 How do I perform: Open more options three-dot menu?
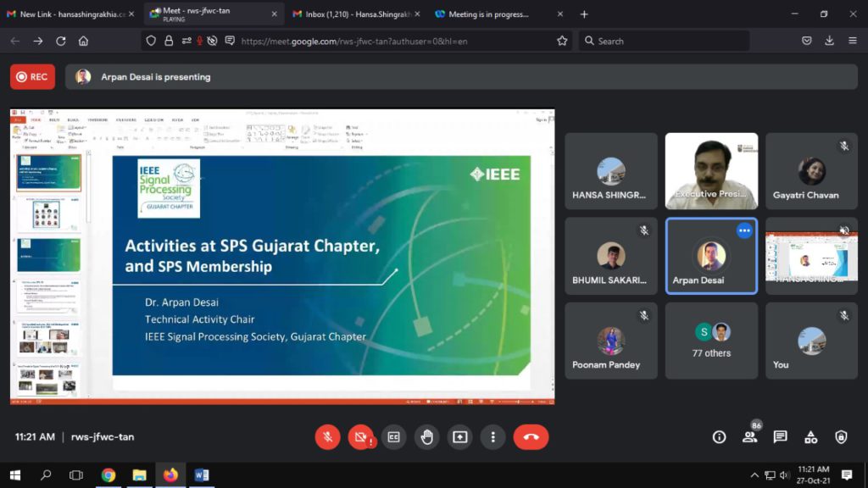(492, 437)
